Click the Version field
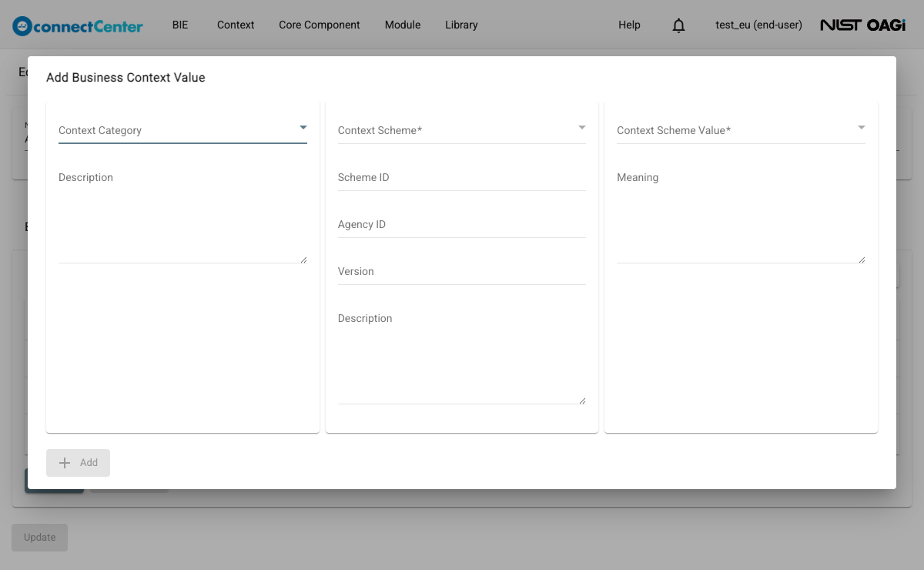 point(462,271)
